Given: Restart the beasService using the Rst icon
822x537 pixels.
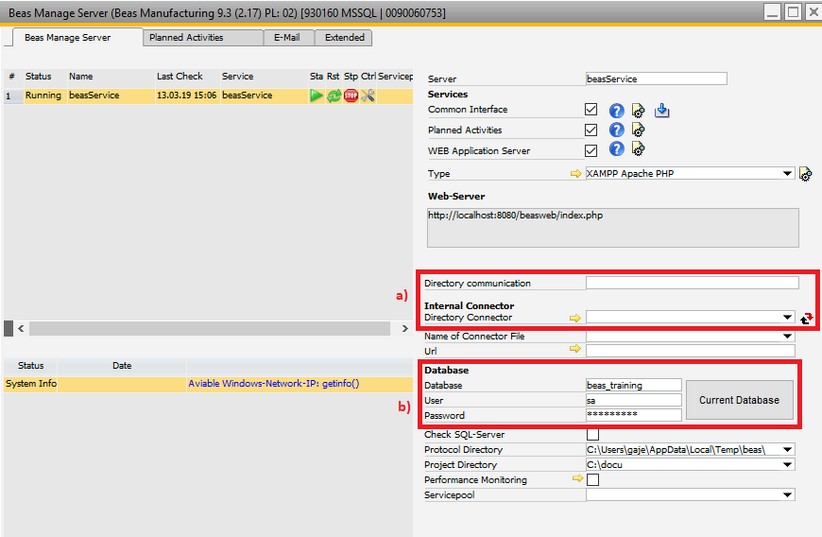Looking at the screenshot, I should (x=334, y=96).
